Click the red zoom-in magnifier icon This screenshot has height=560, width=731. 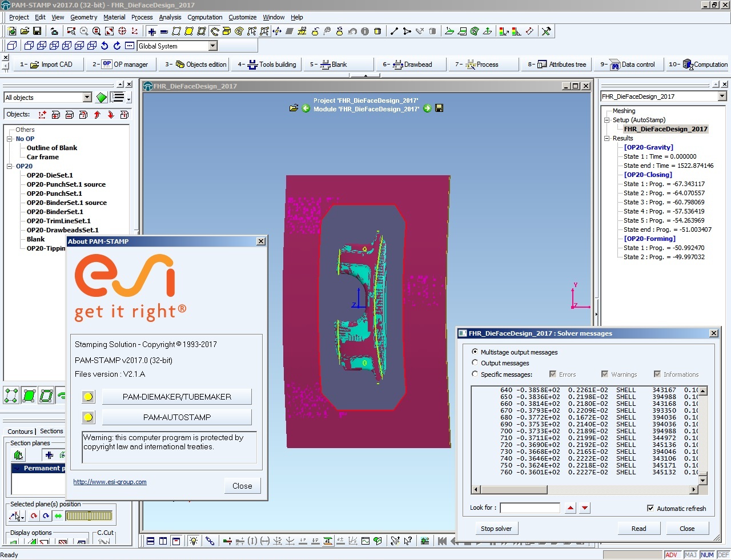(97, 31)
